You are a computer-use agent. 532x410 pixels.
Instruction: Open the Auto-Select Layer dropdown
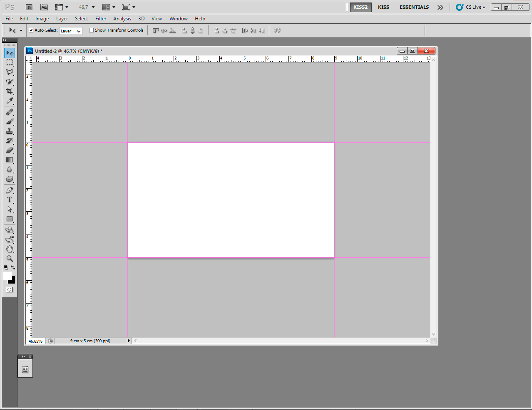coord(71,31)
